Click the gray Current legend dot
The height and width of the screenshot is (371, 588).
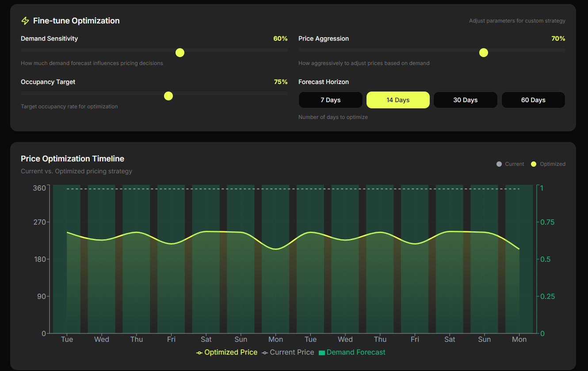(x=498, y=164)
